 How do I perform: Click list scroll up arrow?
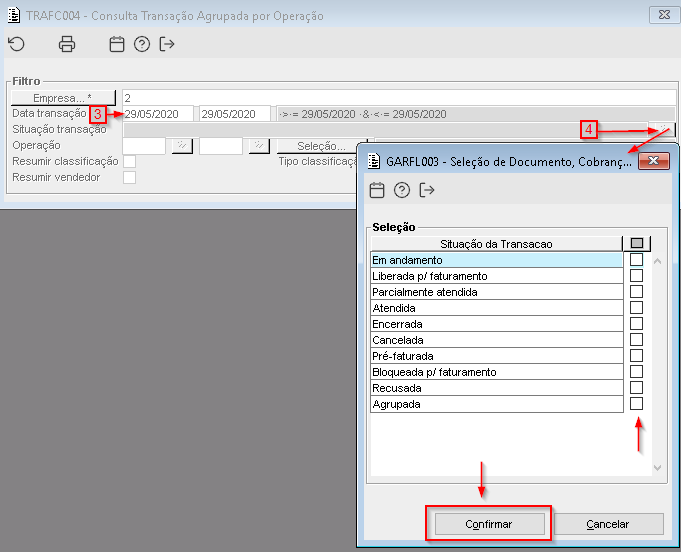(658, 261)
